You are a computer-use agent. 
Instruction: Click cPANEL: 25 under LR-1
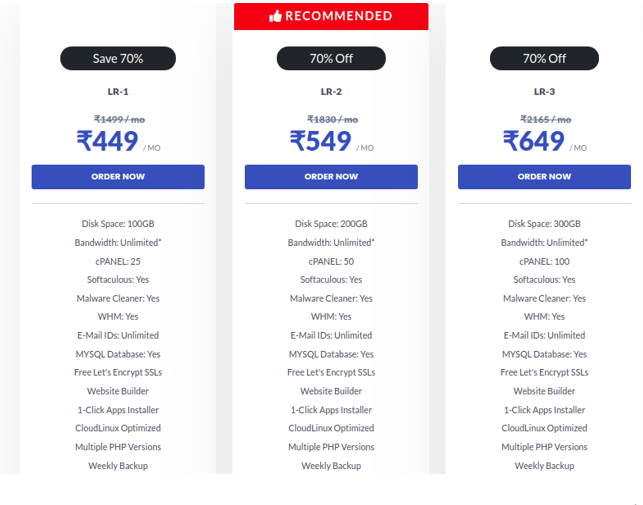point(118,261)
